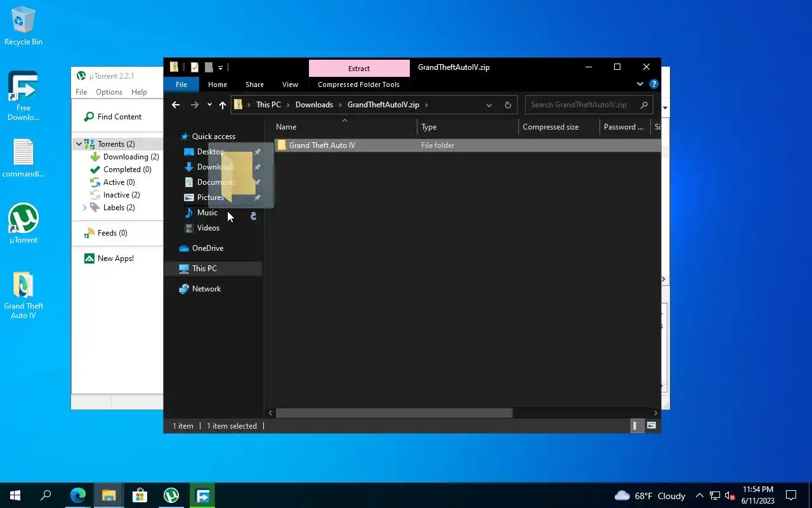The width and height of the screenshot is (812, 508).
Task: Open Free Download Manager desktop shortcut
Action: 23,96
